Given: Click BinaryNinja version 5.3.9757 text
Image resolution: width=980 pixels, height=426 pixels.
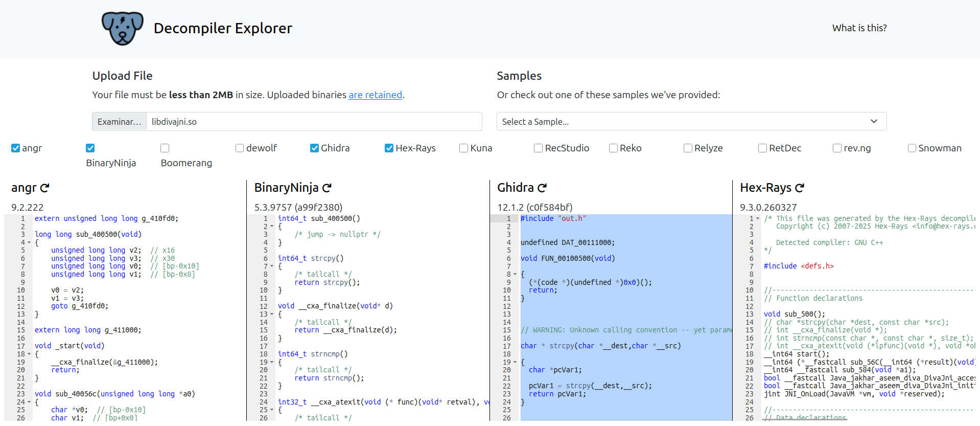Looking at the screenshot, I should pyautogui.click(x=298, y=207).
